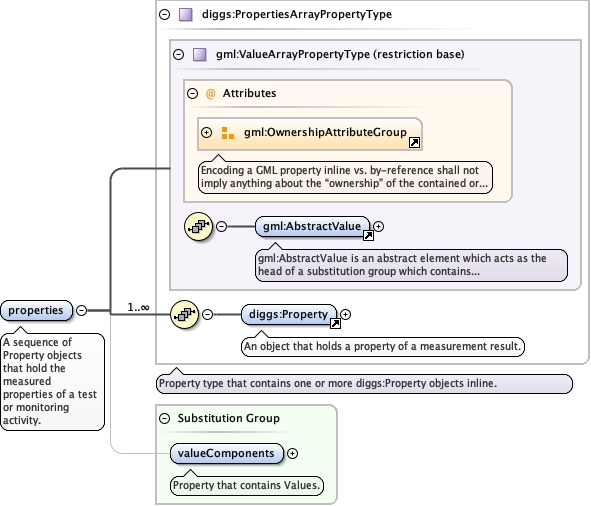This screenshot has width=591, height=506.
Task: Click the sequence compositor icon before gml:AbstractValue
Action: (x=199, y=227)
